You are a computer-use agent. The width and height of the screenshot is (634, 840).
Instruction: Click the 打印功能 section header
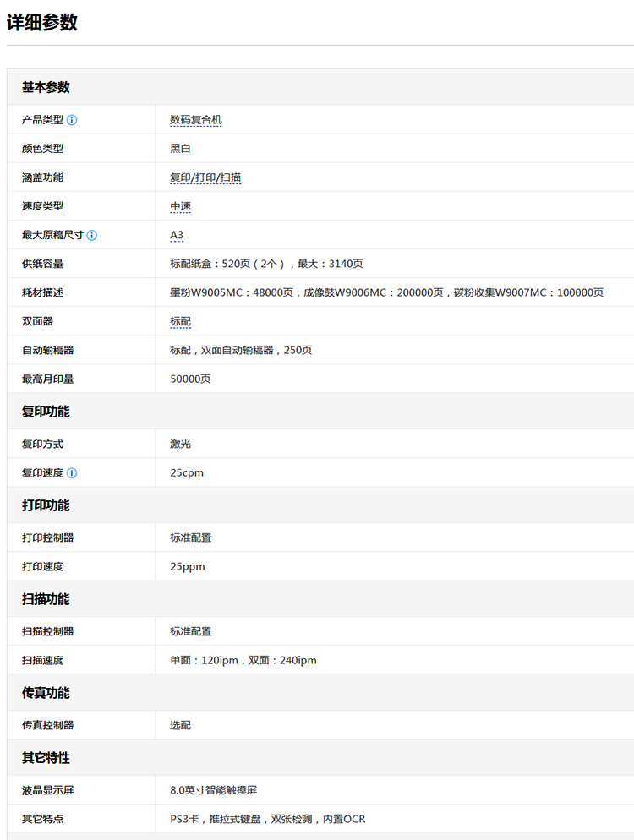click(x=46, y=505)
